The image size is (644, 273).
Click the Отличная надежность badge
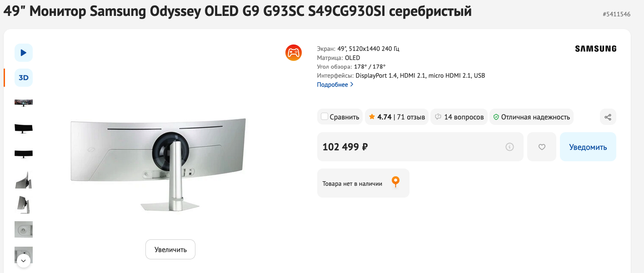click(x=531, y=117)
